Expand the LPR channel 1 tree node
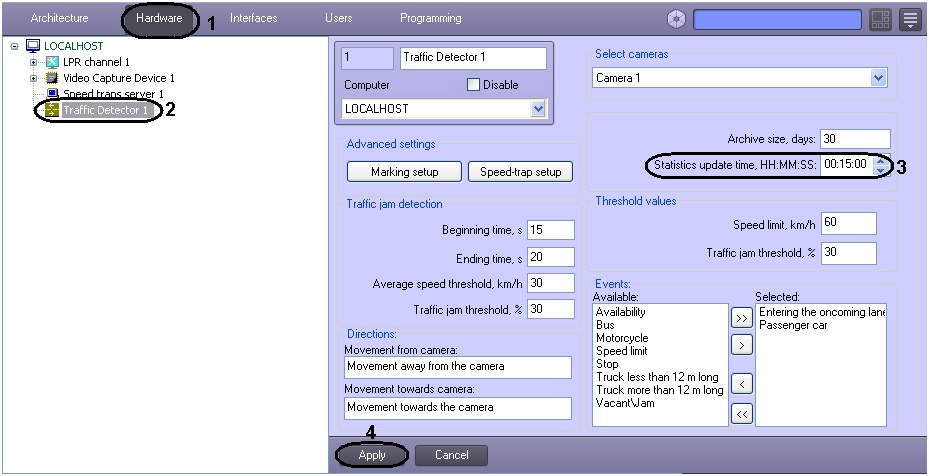The height and width of the screenshot is (476, 929). (34, 62)
